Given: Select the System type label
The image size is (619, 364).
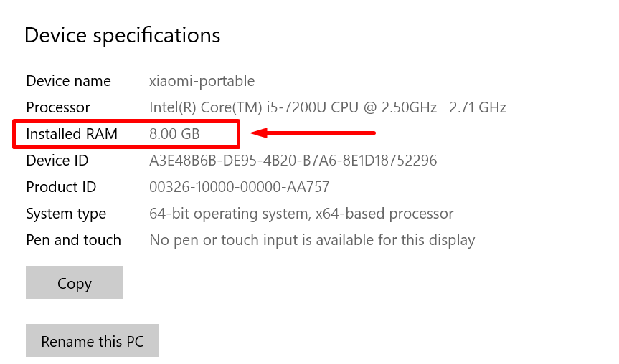Looking at the screenshot, I should [66, 214].
